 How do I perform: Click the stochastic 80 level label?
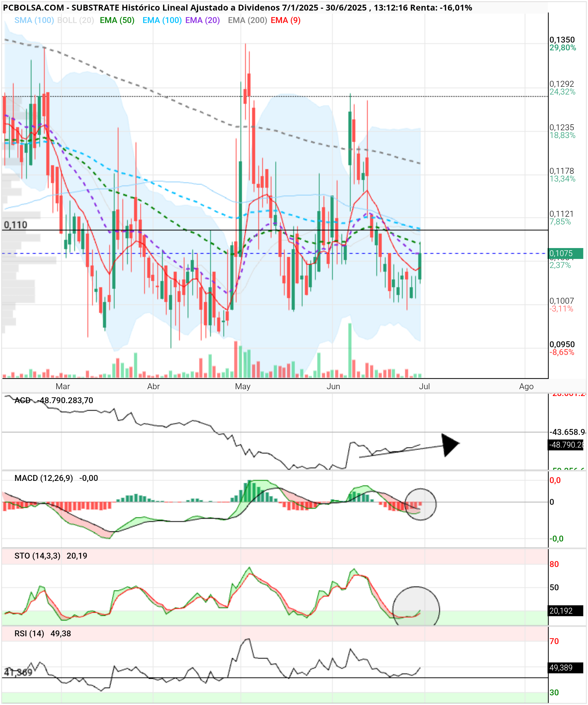coord(554,564)
